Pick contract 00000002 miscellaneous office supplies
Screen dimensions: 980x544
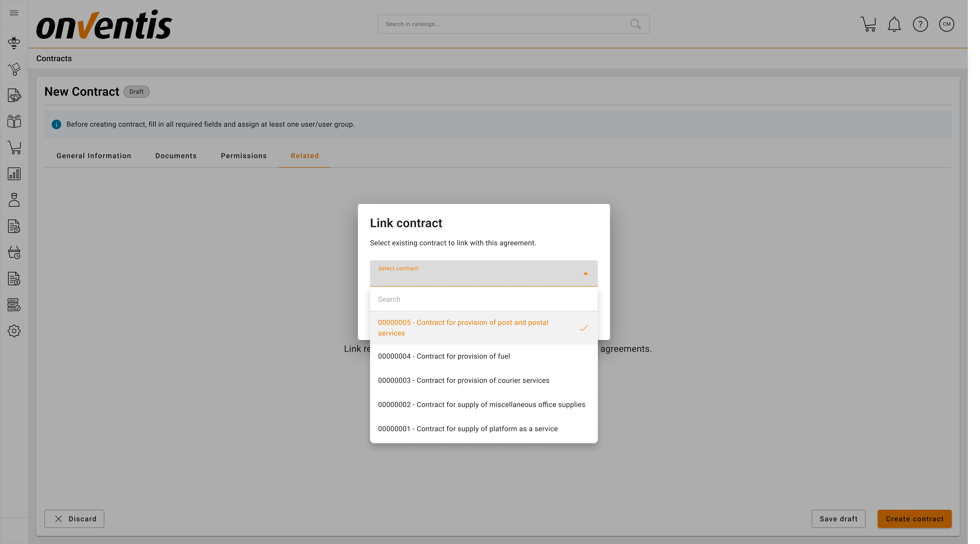481,404
